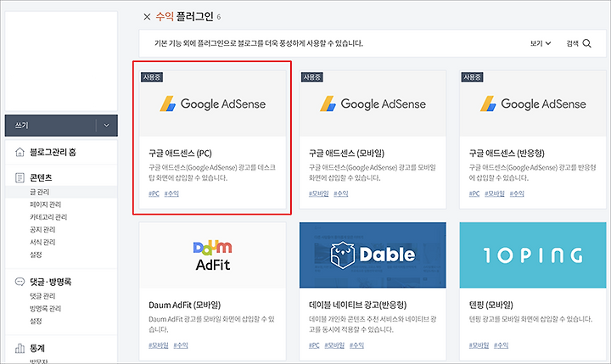
Task: Open the 구글 애드센스 (PC) plugin title
Action: pyautogui.click(x=180, y=154)
